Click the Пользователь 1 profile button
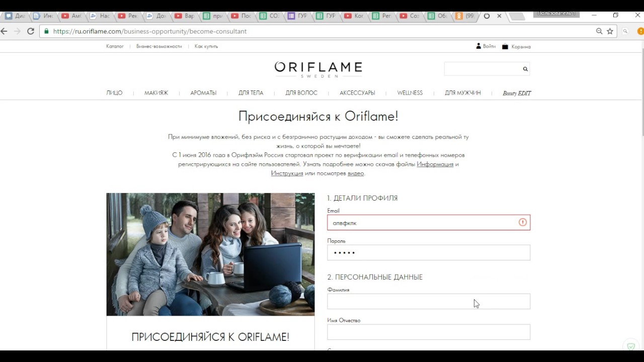The width and height of the screenshot is (644, 362). click(556, 14)
